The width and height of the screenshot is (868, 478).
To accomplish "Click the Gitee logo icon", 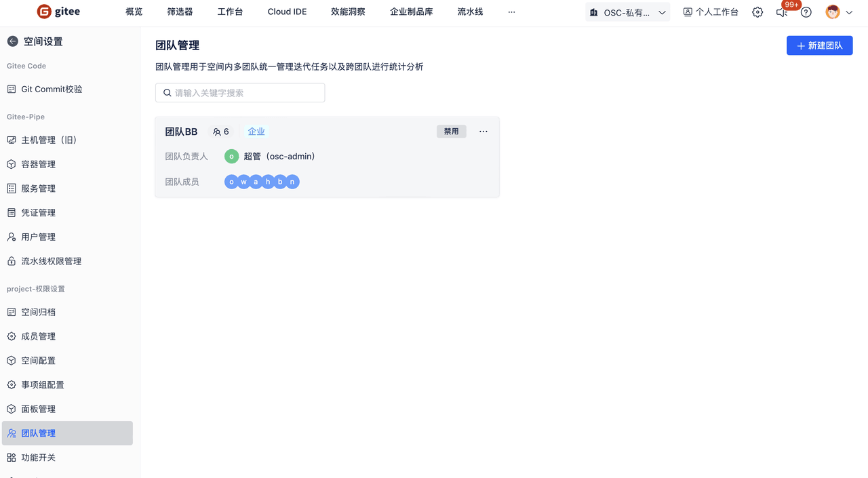I will point(44,12).
